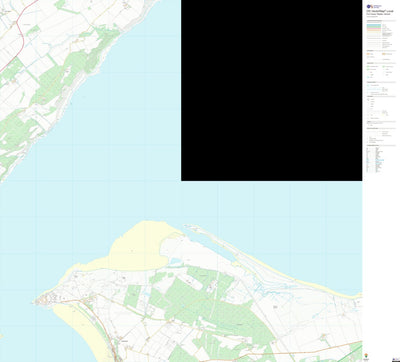The height and width of the screenshot is (362, 400).
Task: Click the pink band in the legend colour key
Action: 374,28
